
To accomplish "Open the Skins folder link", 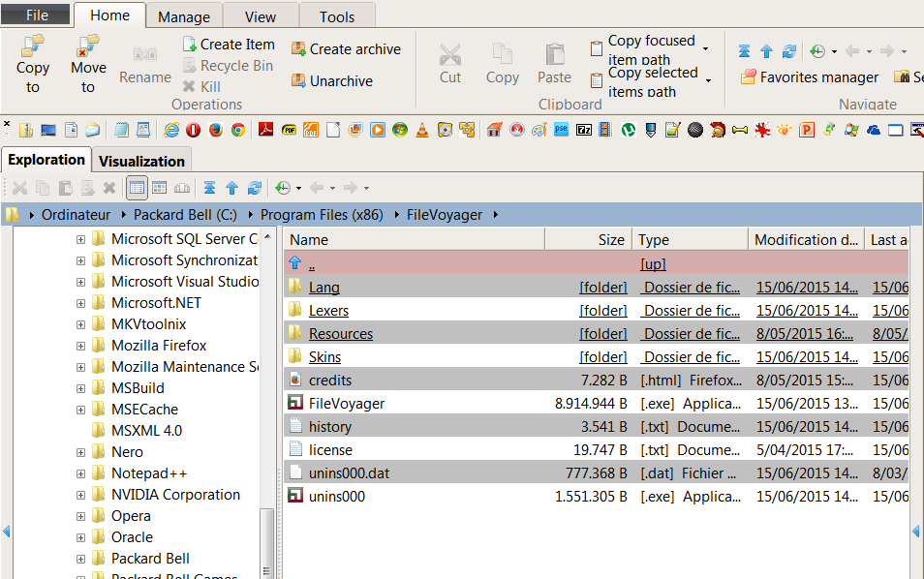I will 324,357.
